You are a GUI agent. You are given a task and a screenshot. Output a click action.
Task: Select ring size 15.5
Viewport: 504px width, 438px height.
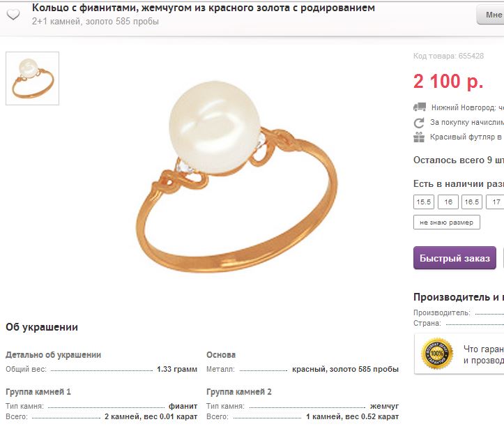coord(424,202)
